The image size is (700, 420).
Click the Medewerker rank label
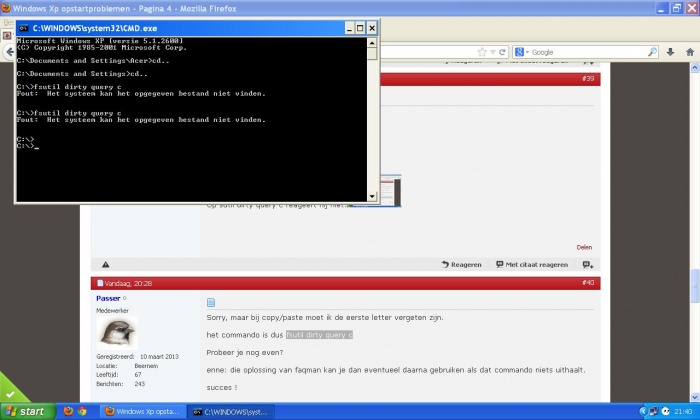tap(112, 311)
